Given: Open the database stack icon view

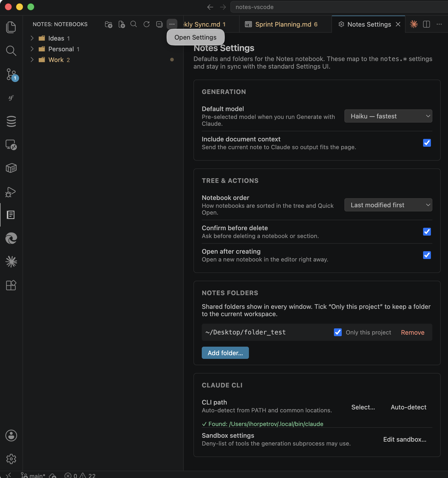Looking at the screenshot, I should pos(11,121).
